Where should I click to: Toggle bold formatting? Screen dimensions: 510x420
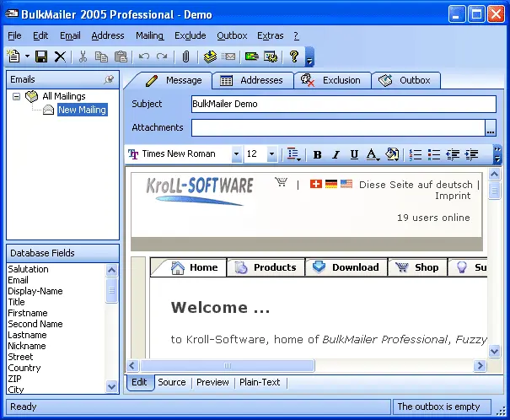[317, 154]
